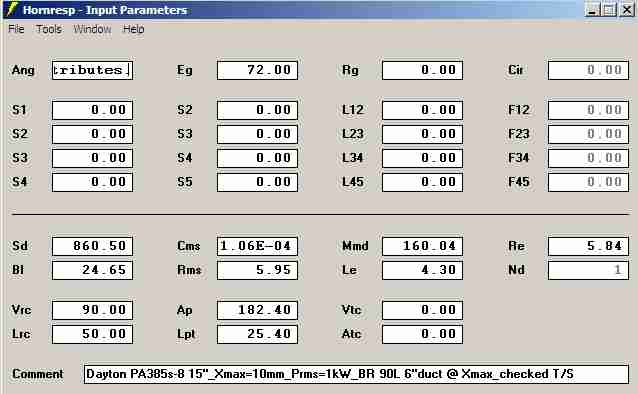The image size is (638, 394).
Task: Select the Vrc field showing 90.00
Action: (92, 310)
